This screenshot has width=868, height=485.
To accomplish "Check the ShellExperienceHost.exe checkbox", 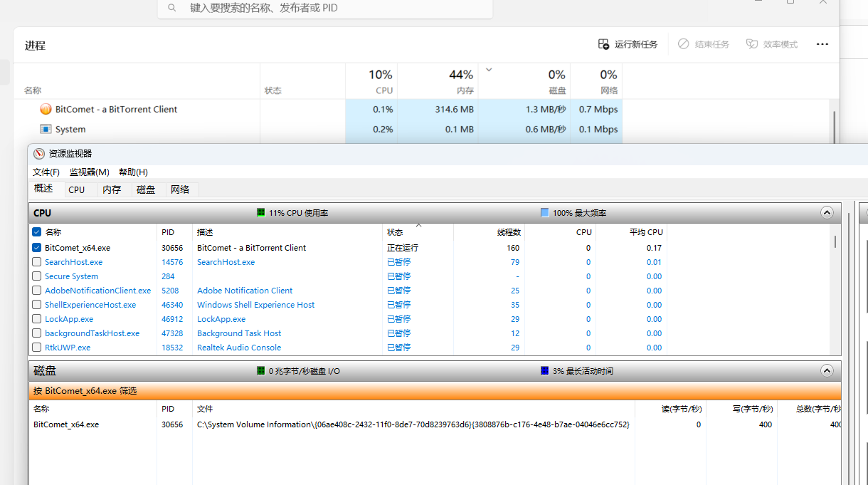I will point(37,305).
